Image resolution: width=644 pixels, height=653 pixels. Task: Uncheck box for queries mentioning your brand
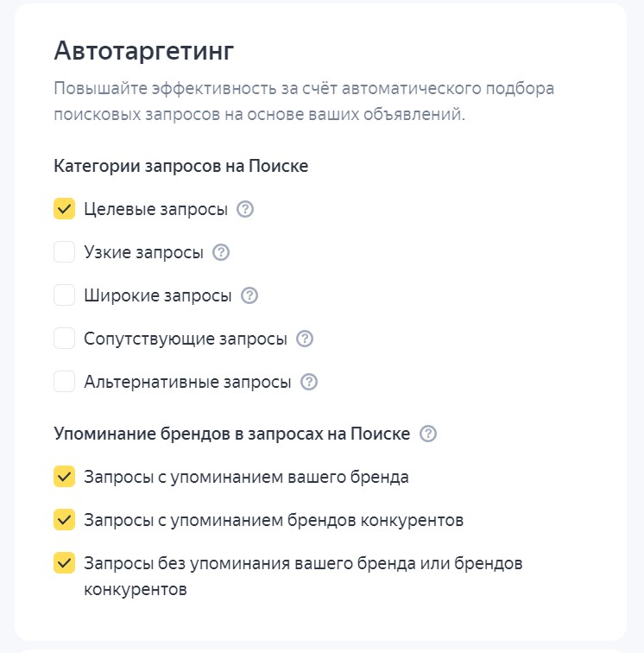click(64, 477)
